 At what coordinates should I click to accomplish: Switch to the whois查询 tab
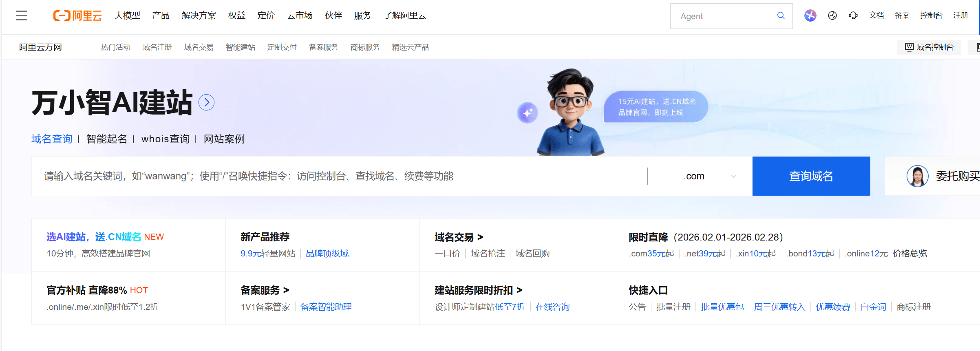[x=165, y=139]
